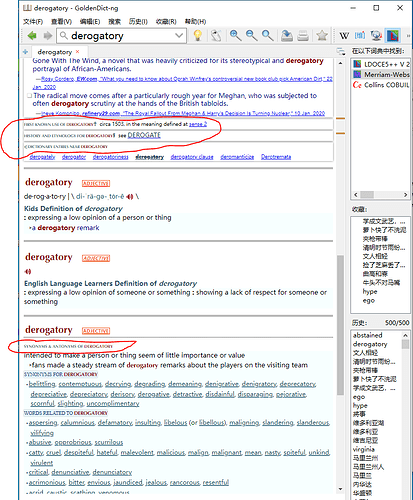The height and width of the screenshot is (500, 413).
Task: Open the 历史(I) menu
Action: click(x=138, y=21)
